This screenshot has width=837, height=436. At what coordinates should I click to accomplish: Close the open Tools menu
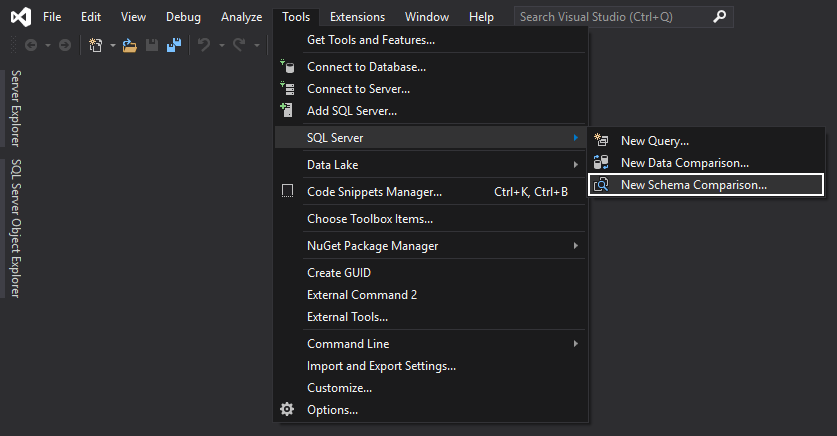[x=296, y=17]
